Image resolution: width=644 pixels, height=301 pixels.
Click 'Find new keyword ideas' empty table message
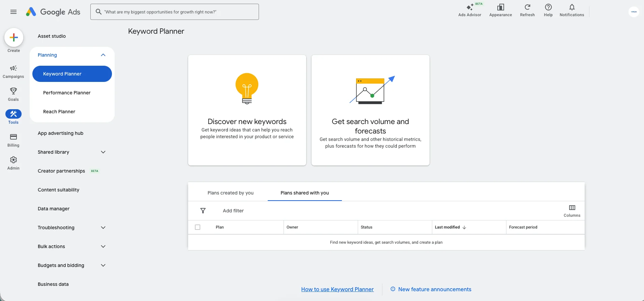click(386, 242)
